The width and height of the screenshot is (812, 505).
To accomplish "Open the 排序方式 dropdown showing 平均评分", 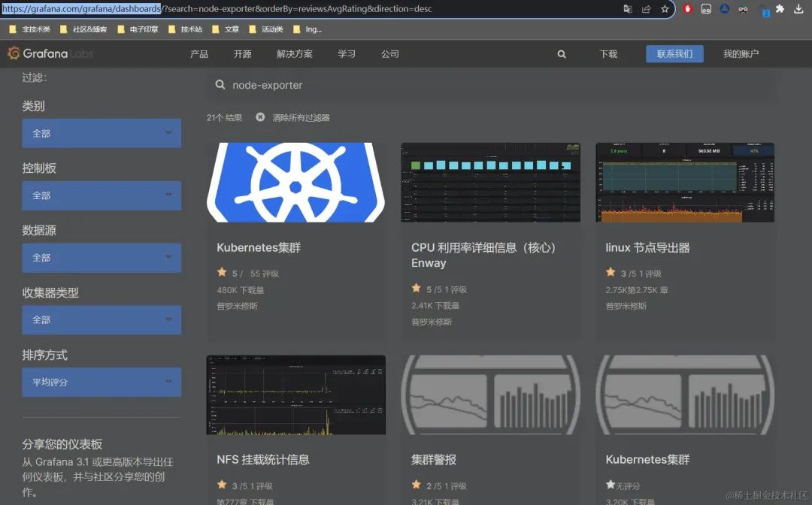I will (x=101, y=382).
